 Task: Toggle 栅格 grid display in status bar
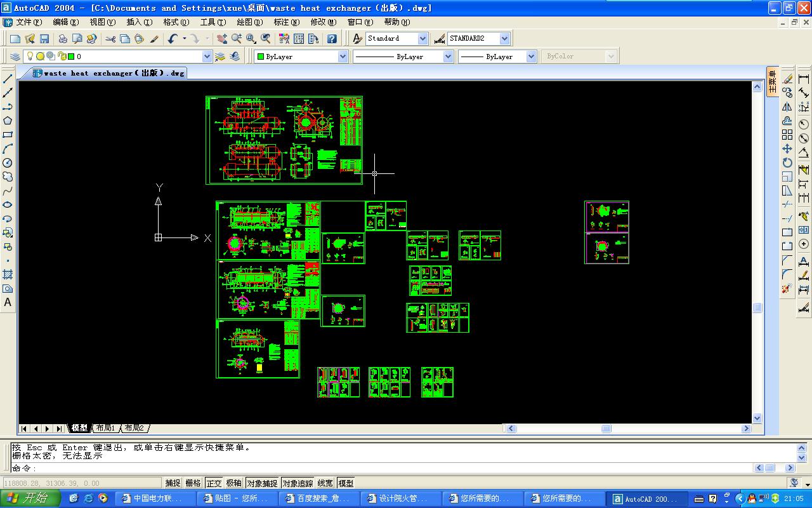(193, 483)
